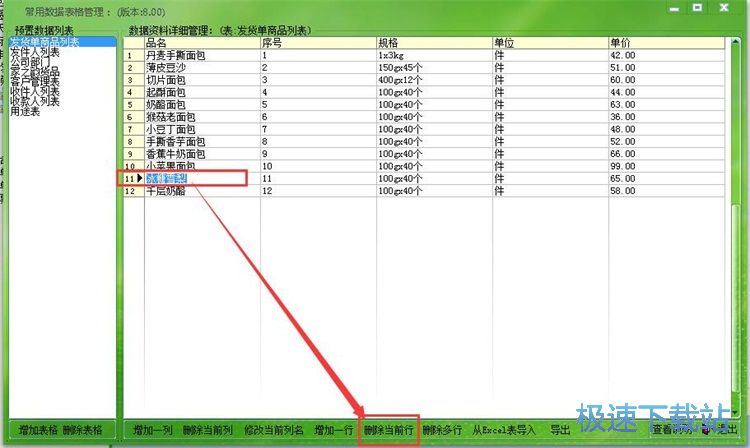Select 发货单商品列表 in preset list

62,42
